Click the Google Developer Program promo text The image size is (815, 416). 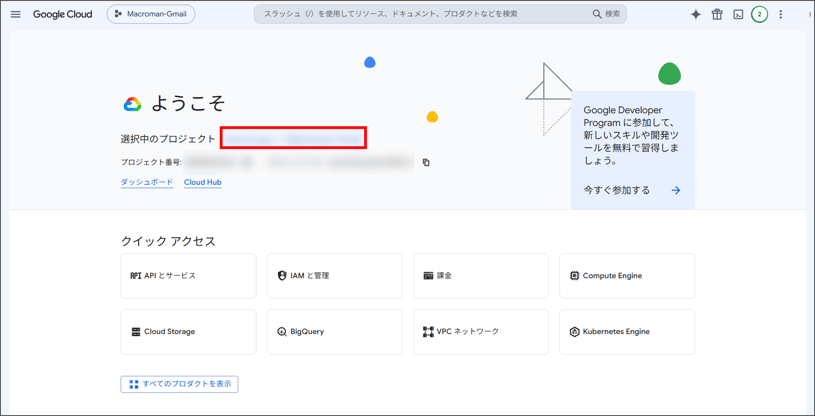click(632, 135)
